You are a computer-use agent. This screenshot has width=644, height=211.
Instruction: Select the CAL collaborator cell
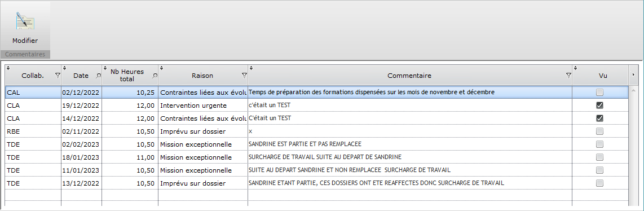pos(33,93)
